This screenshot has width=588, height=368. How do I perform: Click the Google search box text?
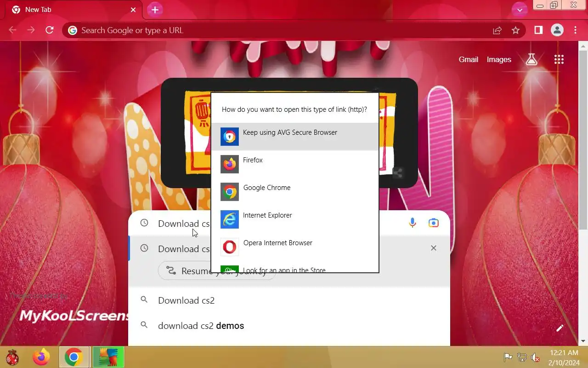click(184, 224)
